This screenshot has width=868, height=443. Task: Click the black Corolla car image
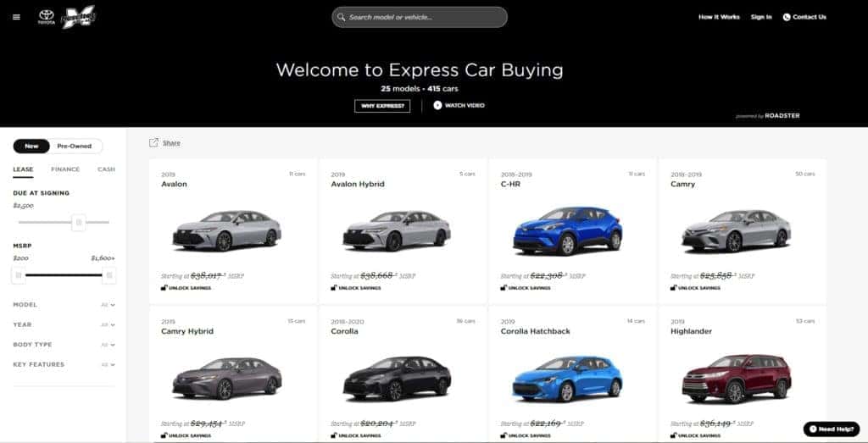[x=397, y=379]
